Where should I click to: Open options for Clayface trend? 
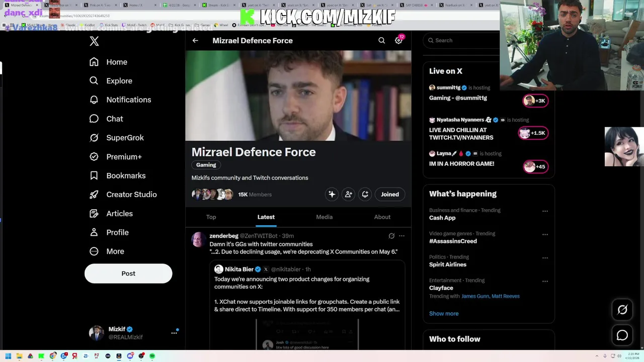545,281
